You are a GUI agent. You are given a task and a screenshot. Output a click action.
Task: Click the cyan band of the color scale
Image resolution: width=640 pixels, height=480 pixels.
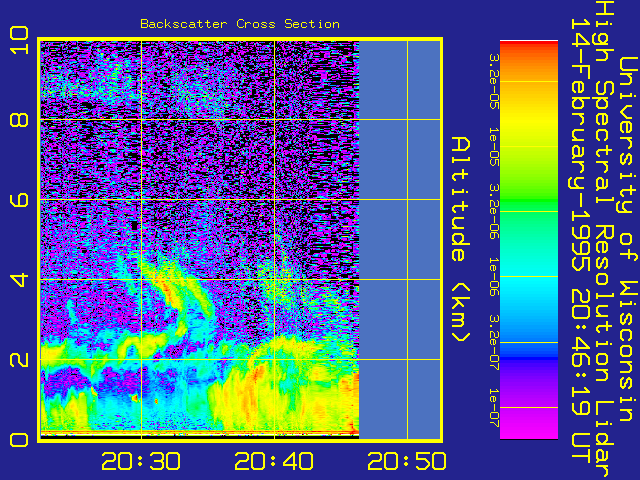(529, 278)
